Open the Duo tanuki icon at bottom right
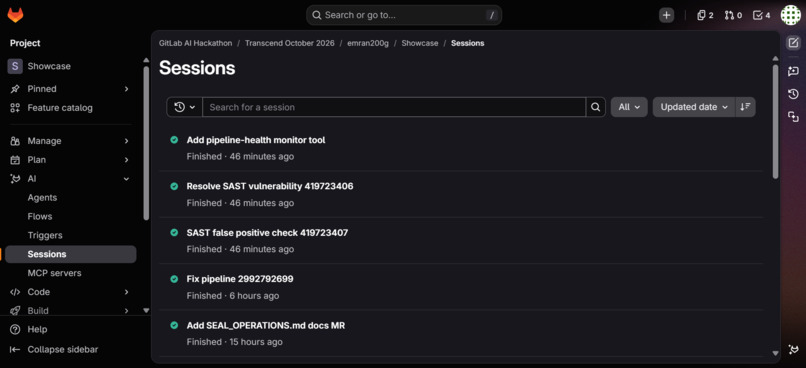 pos(793,349)
